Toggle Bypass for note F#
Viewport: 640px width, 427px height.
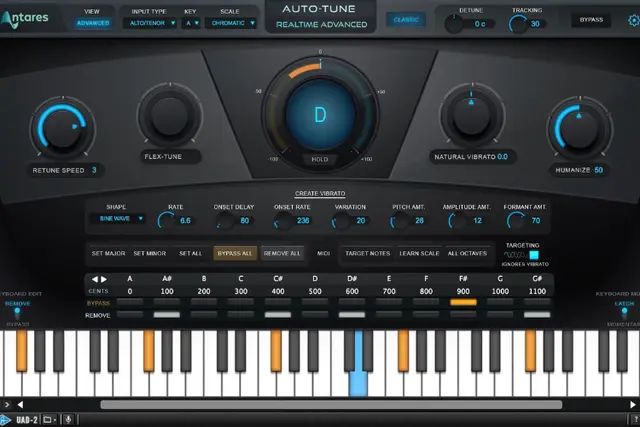point(463,302)
